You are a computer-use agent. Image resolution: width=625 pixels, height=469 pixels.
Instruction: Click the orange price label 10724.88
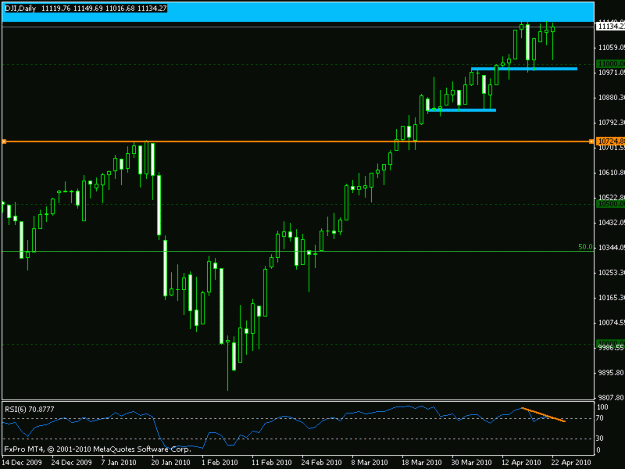pyautogui.click(x=610, y=141)
